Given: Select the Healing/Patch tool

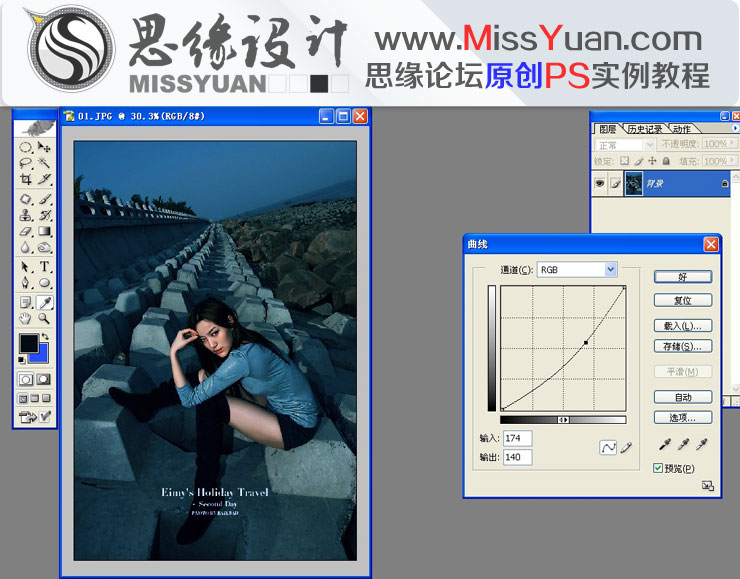Looking at the screenshot, I should point(26,199).
